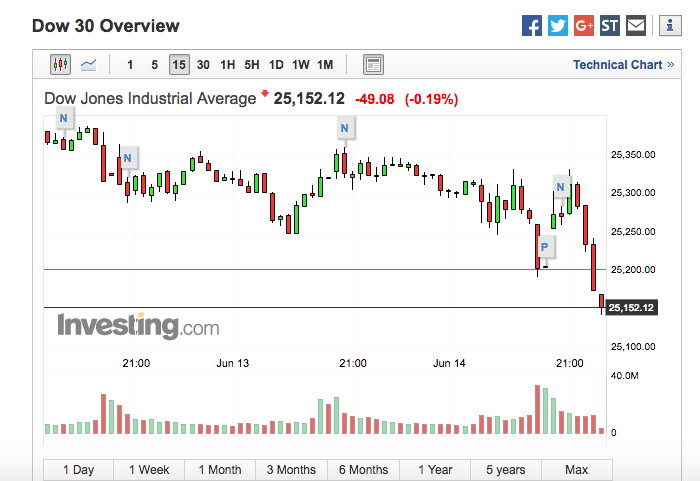Screen dimensions: 700x481
Task: Send chart by email icon
Action: point(636,26)
